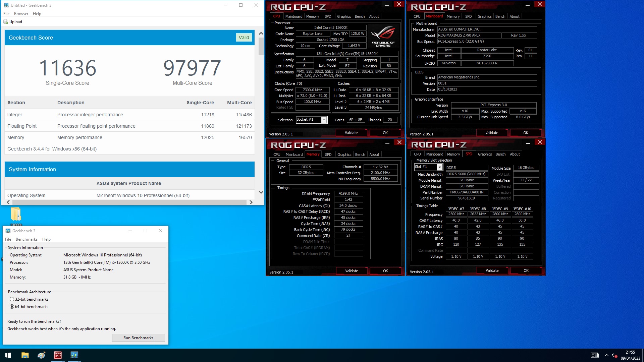Click Validate in Memory tab window

(352, 271)
